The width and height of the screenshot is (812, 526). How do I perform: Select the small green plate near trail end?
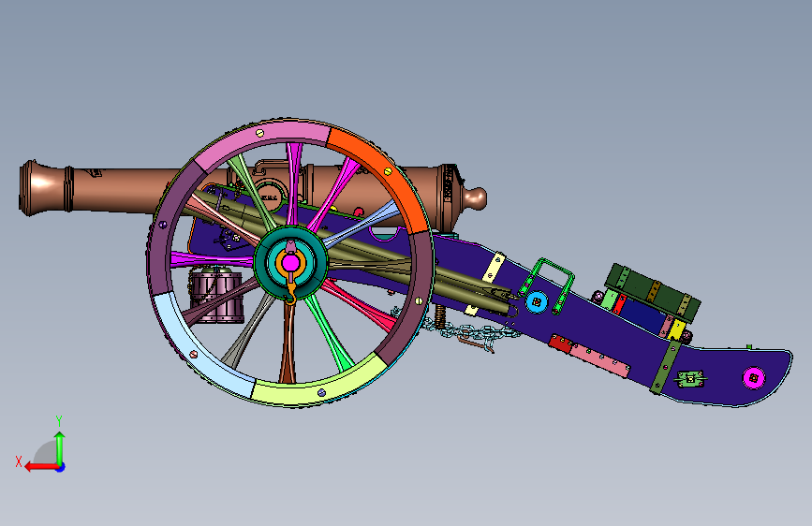(x=690, y=378)
